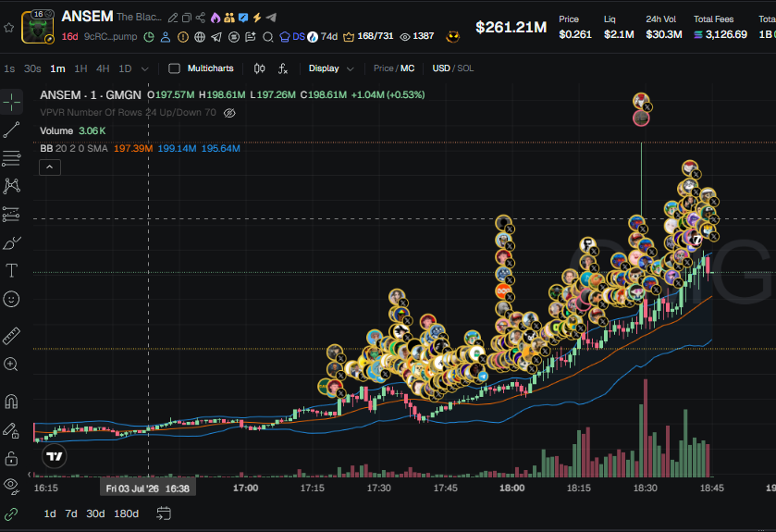
Task: Click the blue droplet 74d badge
Action: (323, 37)
